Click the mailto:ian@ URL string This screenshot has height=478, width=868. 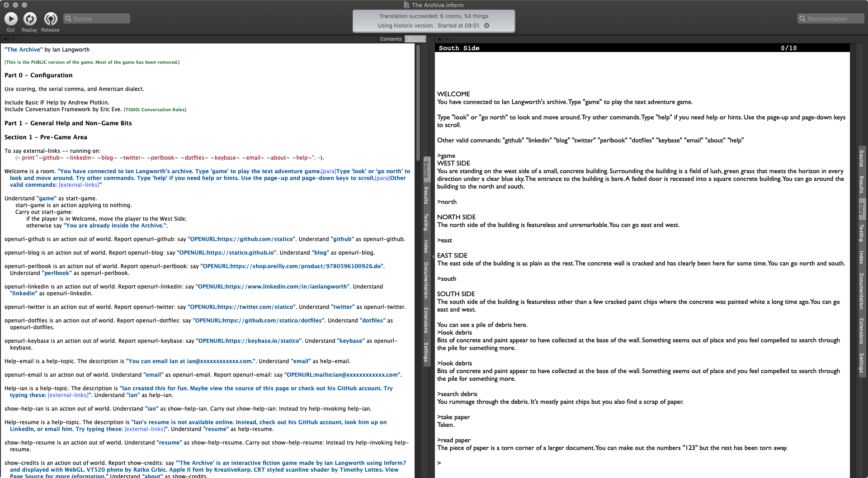342,375
